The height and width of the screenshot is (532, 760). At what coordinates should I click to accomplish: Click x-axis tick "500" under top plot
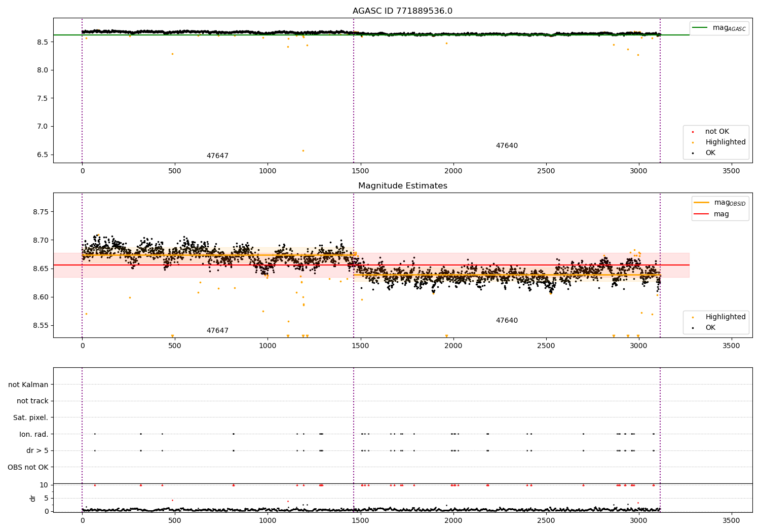click(x=175, y=171)
